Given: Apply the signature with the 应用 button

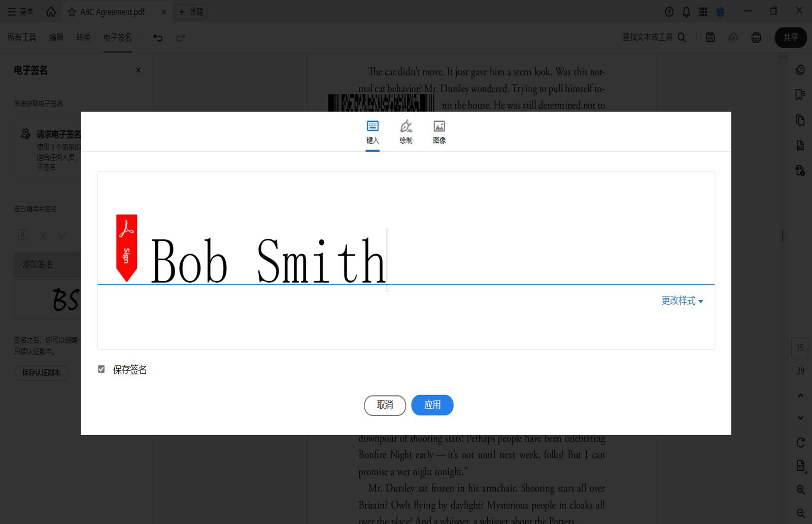Looking at the screenshot, I should point(432,405).
